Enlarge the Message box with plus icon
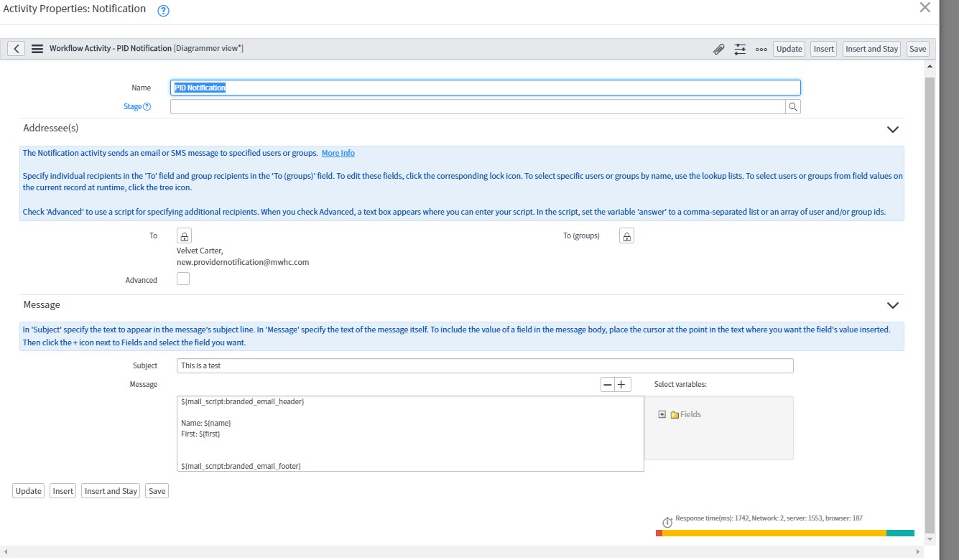This screenshot has width=959, height=560. 622,384
